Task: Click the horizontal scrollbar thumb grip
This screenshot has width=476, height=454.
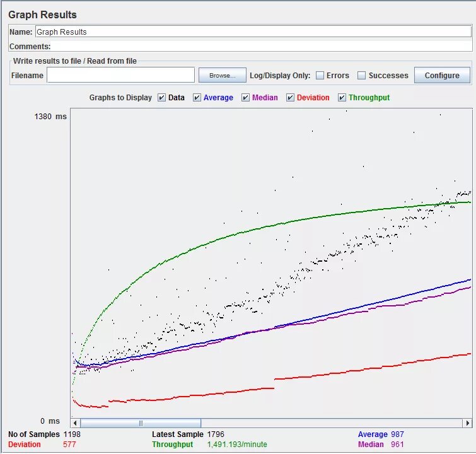Action: tap(141, 422)
